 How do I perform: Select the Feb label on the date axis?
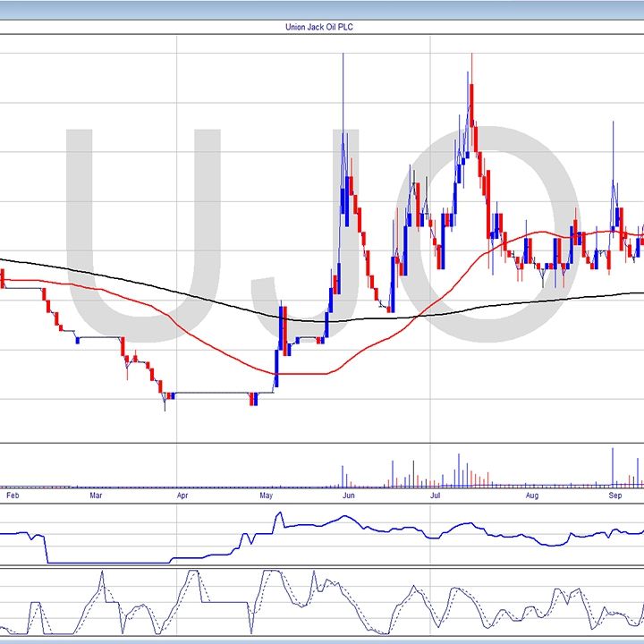[11, 494]
